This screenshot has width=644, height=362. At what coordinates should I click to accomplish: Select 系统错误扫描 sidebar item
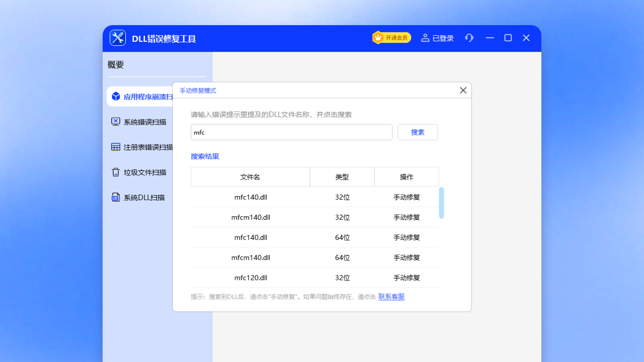(x=139, y=122)
